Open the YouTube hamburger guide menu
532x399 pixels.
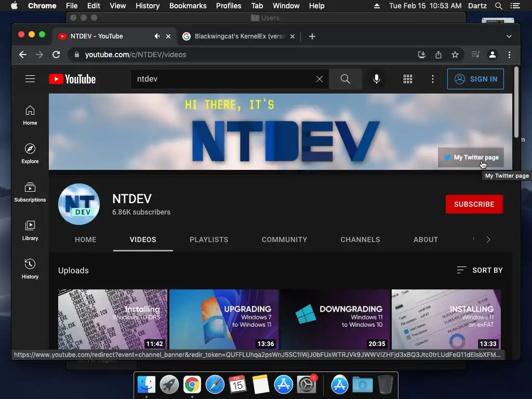coord(30,79)
